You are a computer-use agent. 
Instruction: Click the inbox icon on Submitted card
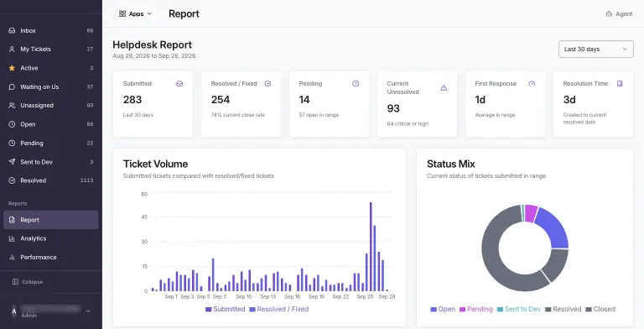pos(179,83)
